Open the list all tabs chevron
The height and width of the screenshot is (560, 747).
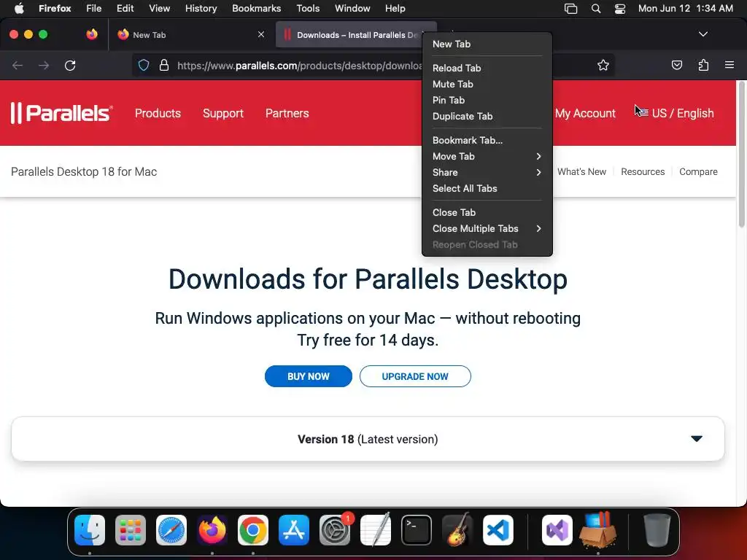(x=703, y=34)
